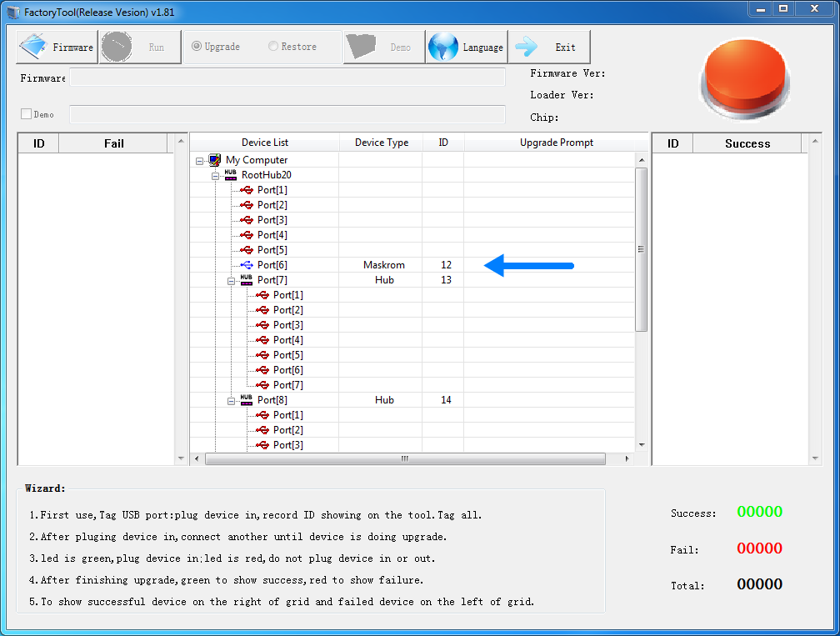Click the Upgrade Prompt column header

[x=556, y=143]
